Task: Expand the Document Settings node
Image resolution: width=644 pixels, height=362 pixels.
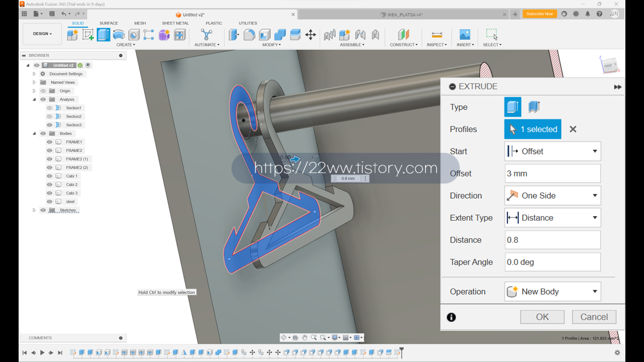Action: click(x=34, y=74)
